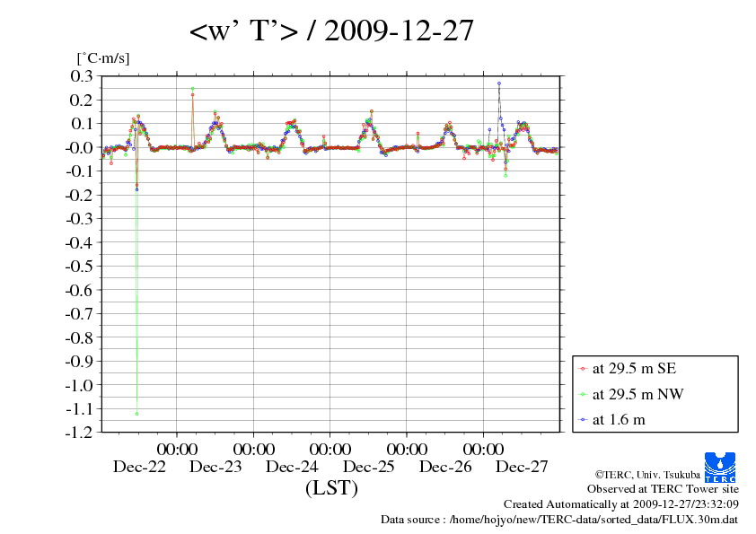This screenshot has width=756, height=534.
Task: Click y-axis value -0.7
Action: pyautogui.click(x=79, y=314)
